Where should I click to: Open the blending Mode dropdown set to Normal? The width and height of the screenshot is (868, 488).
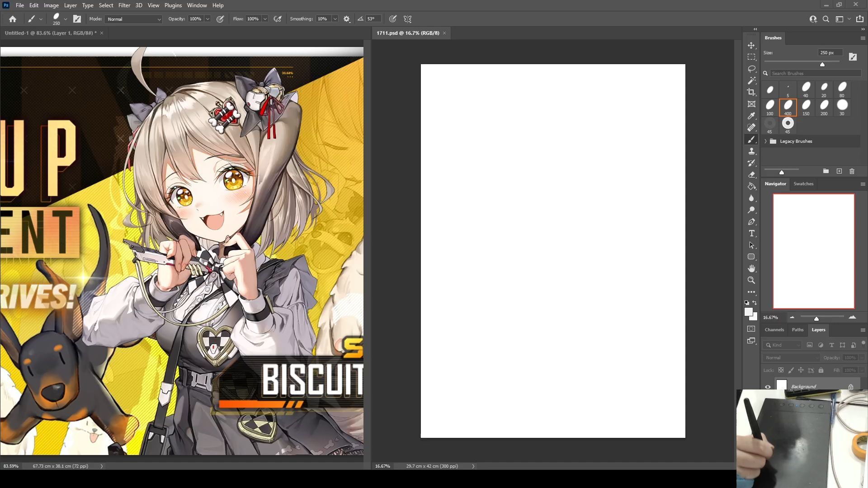pyautogui.click(x=133, y=19)
